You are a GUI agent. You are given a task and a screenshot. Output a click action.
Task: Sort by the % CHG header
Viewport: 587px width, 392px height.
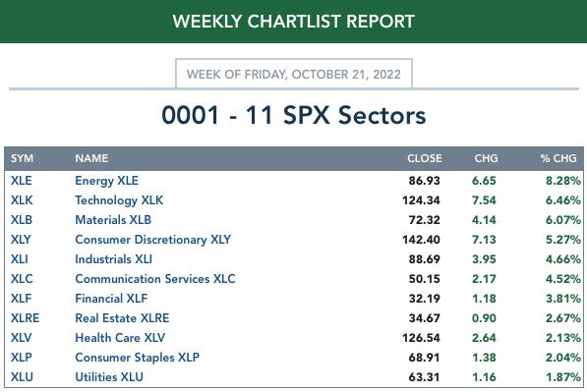(x=558, y=158)
